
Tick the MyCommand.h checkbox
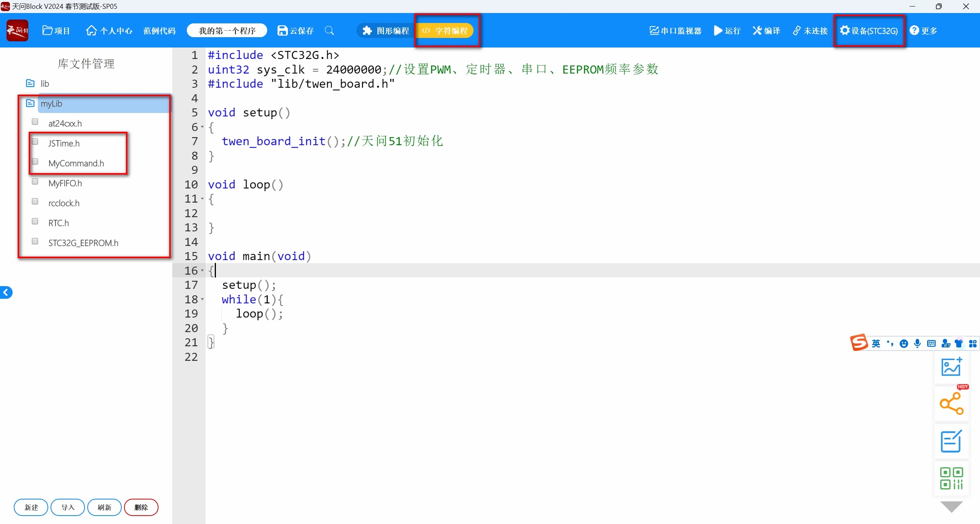(x=35, y=162)
